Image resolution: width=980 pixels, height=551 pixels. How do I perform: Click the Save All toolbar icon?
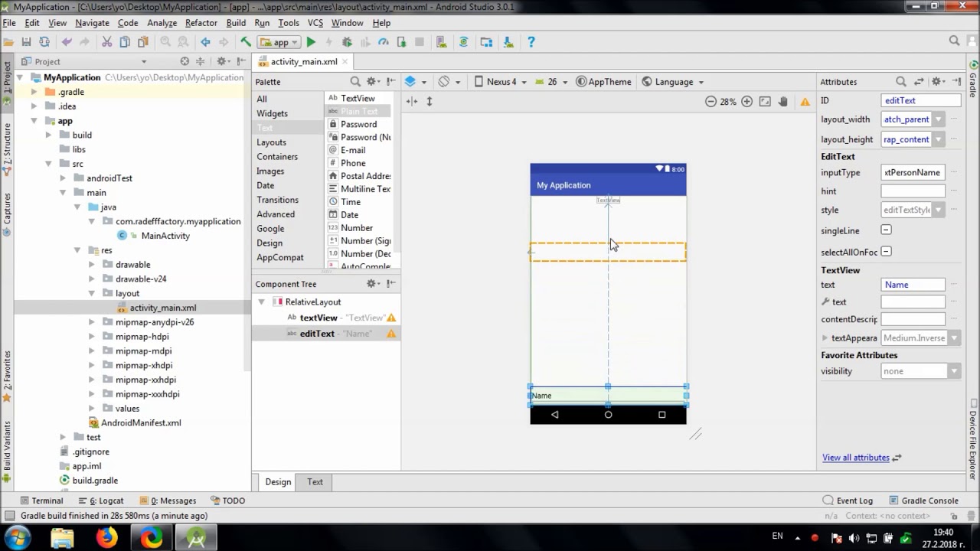coord(26,42)
